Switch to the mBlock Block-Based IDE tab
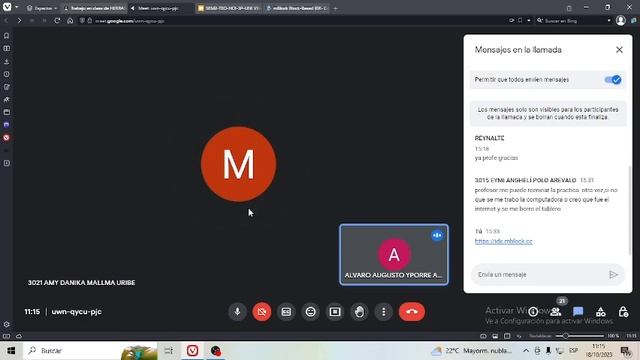The width and height of the screenshot is (640, 360). (x=296, y=8)
